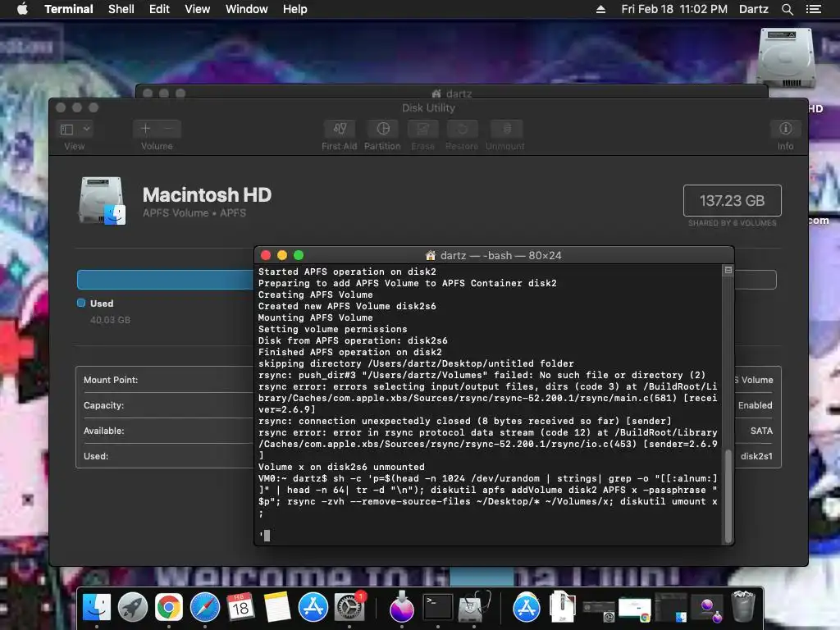Click the disk2s1 device value
Viewport: 840px width, 630px height.
[x=756, y=456]
